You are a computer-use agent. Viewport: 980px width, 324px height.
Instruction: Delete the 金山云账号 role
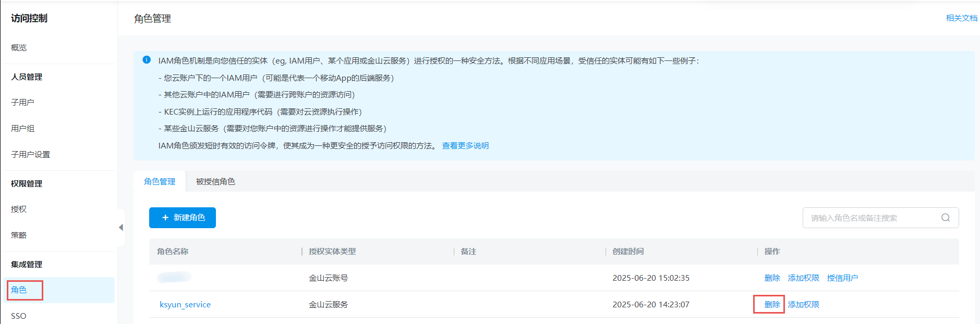(772, 278)
